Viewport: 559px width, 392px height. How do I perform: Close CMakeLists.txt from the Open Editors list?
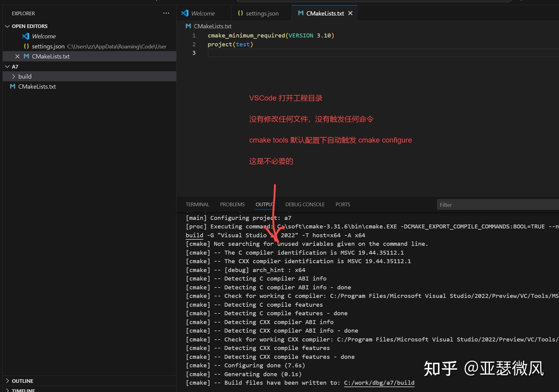(17, 56)
